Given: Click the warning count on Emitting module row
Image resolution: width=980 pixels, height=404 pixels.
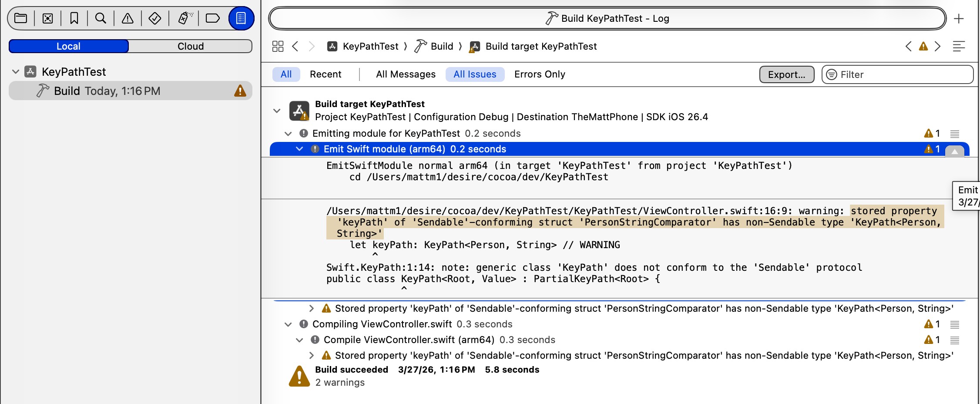Looking at the screenshot, I should (x=932, y=133).
